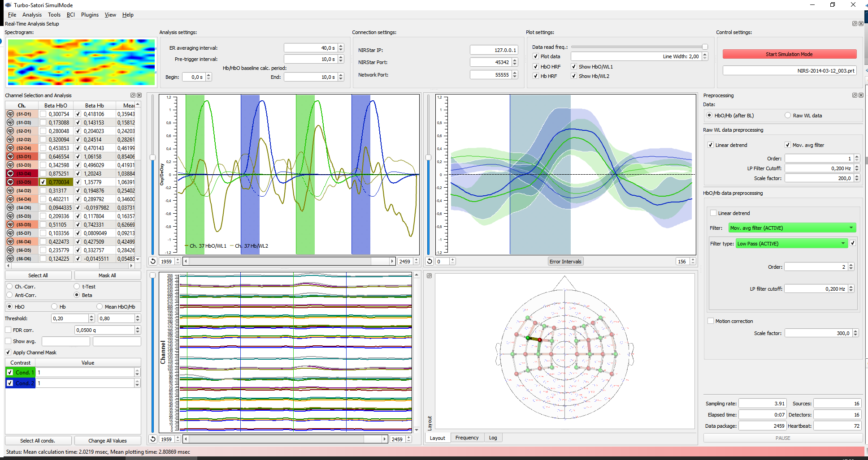This screenshot has height=460, width=868.
Task: Expand the Low Pass filter type dropdown
Action: point(792,244)
